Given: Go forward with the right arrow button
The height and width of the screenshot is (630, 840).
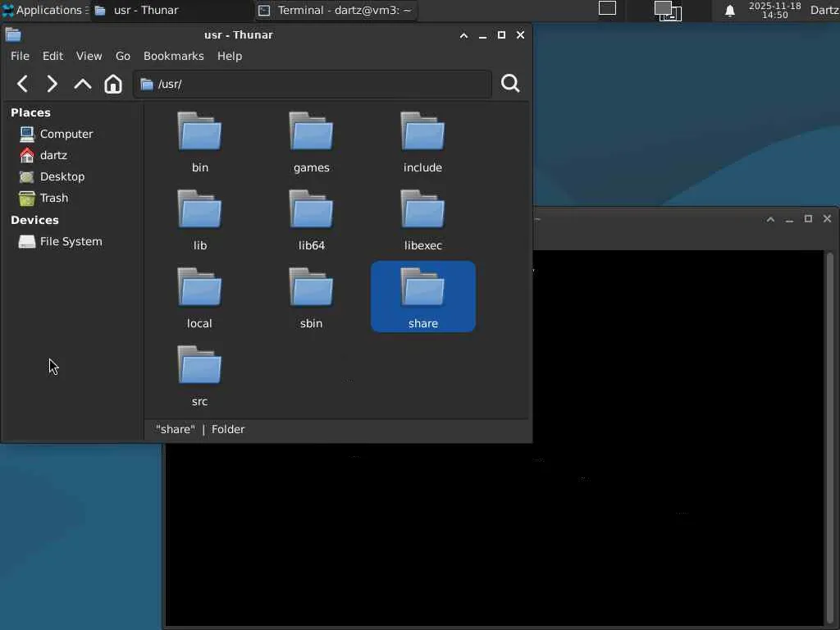Looking at the screenshot, I should coord(52,84).
